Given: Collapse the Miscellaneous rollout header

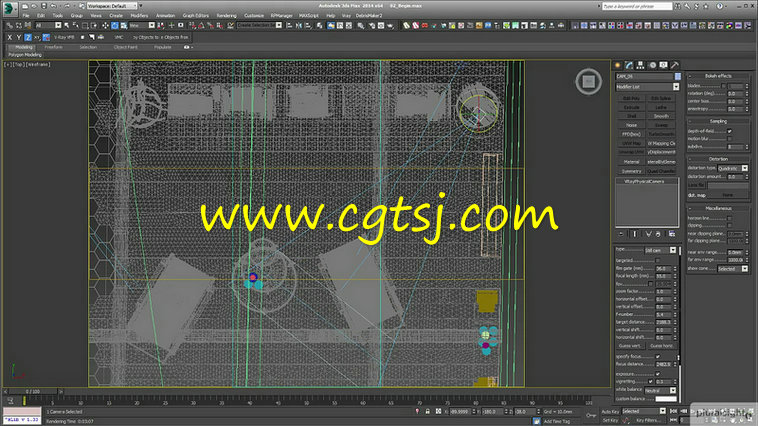Looking at the screenshot, I should click(x=718, y=208).
